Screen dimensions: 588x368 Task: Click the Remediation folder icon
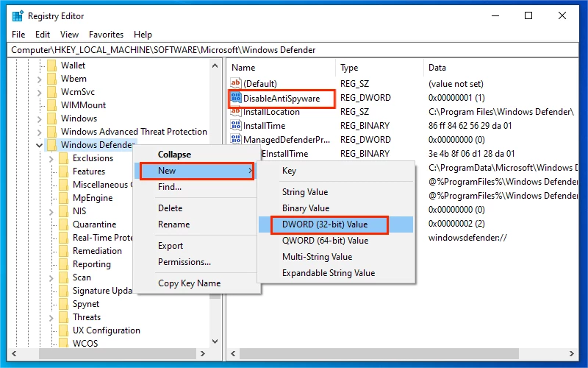63,251
